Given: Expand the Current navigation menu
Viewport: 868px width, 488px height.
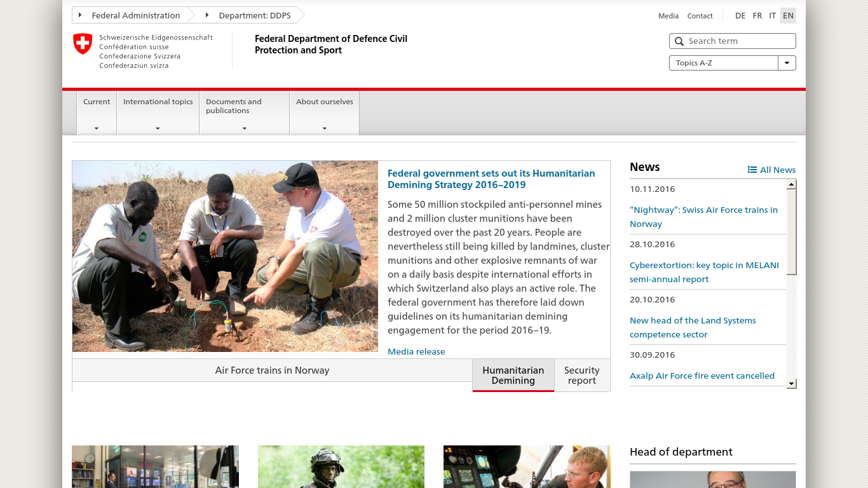Looking at the screenshot, I should pyautogui.click(x=97, y=113).
